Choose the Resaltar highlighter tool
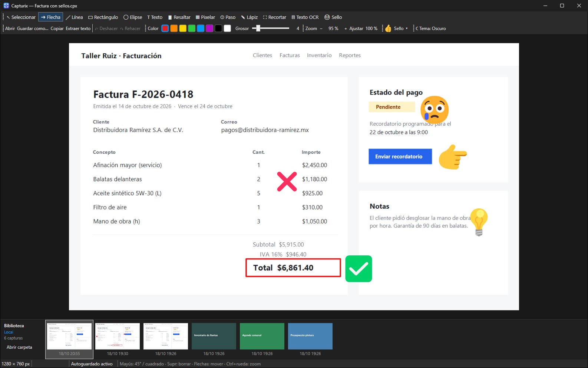 (179, 17)
